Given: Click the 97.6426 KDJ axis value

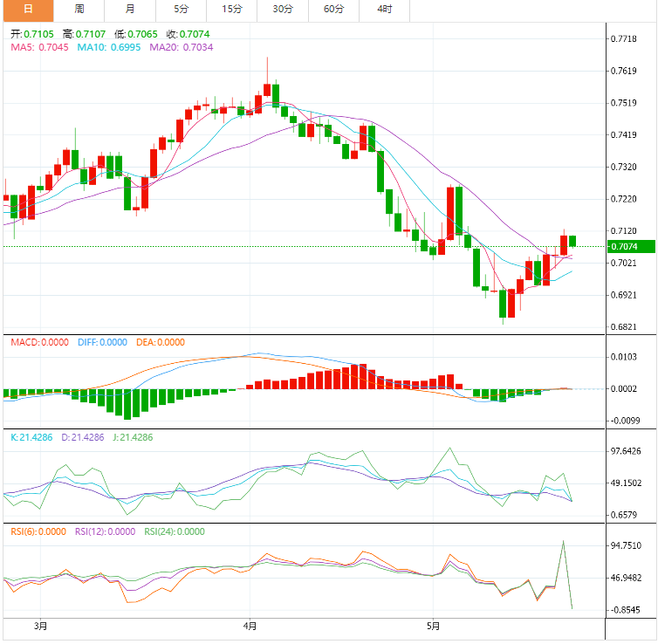Looking at the screenshot, I should (626, 451).
